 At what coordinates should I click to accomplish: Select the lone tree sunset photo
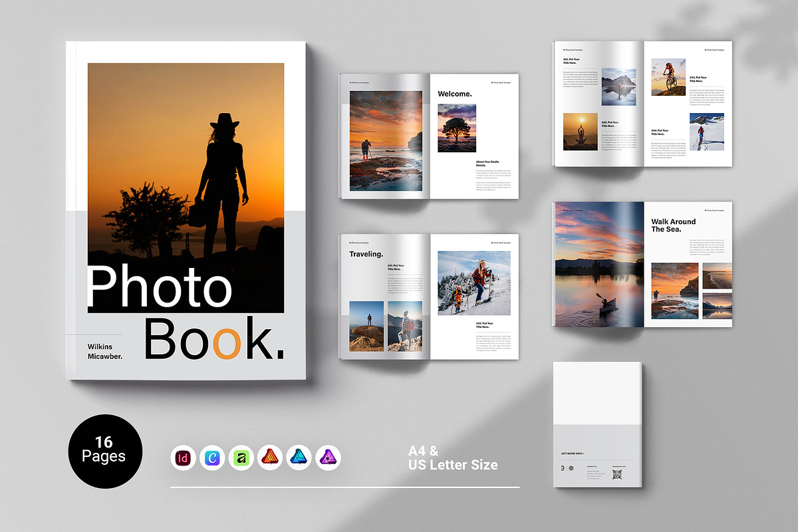tap(457, 128)
